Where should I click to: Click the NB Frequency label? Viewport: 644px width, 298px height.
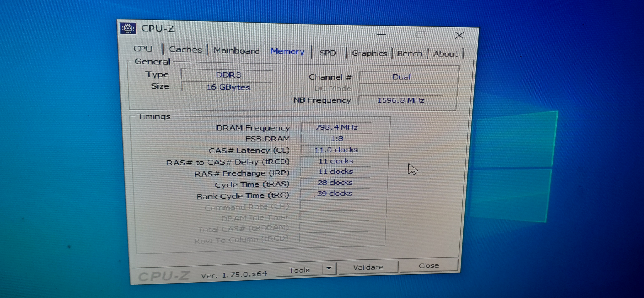322,100
